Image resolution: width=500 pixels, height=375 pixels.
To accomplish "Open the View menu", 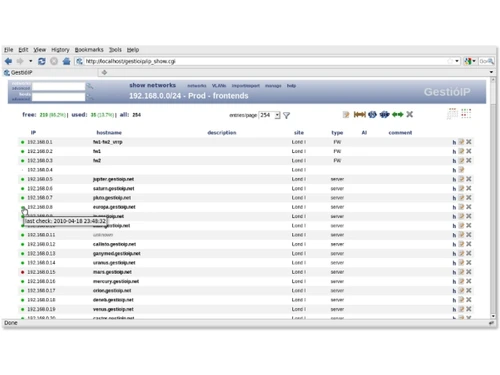I will (40, 50).
